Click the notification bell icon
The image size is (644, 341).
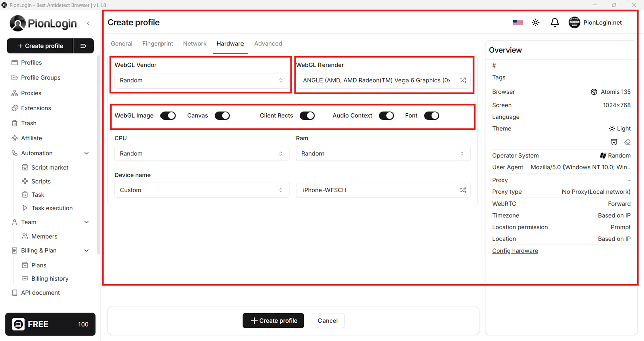[x=554, y=23]
